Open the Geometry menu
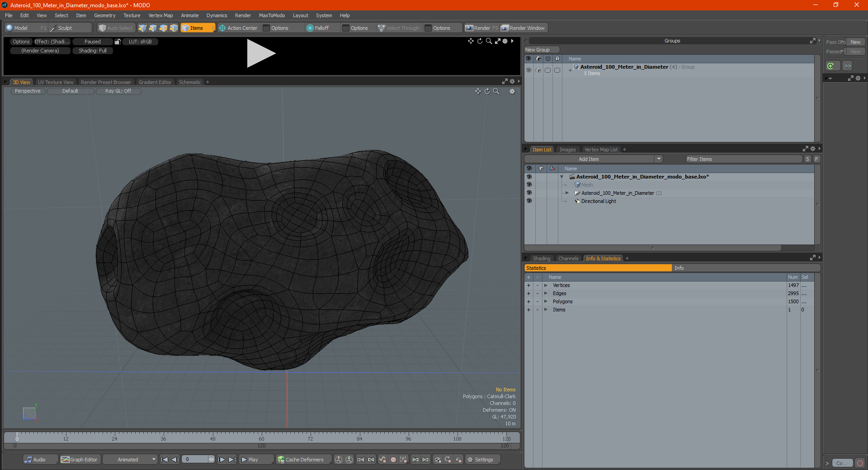The height and width of the screenshot is (470, 868). 104,15
